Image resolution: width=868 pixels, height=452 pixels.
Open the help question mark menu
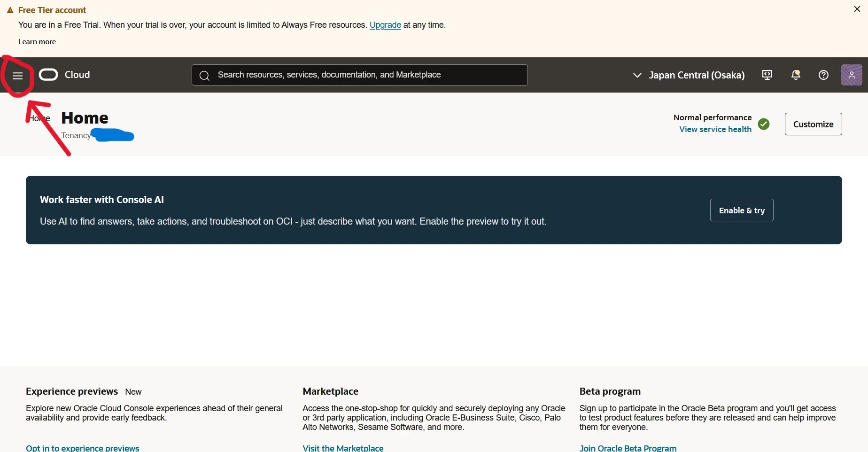point(823,75)
